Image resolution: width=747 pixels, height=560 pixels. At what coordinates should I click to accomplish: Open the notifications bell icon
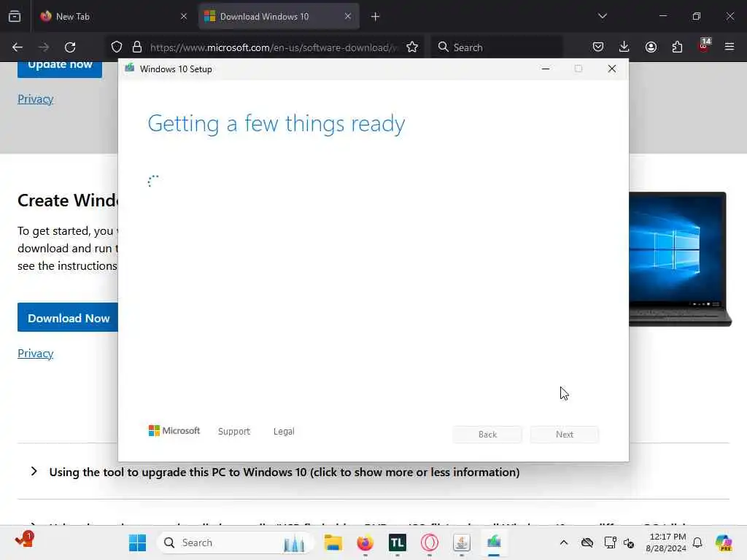(x=697, y=542)
